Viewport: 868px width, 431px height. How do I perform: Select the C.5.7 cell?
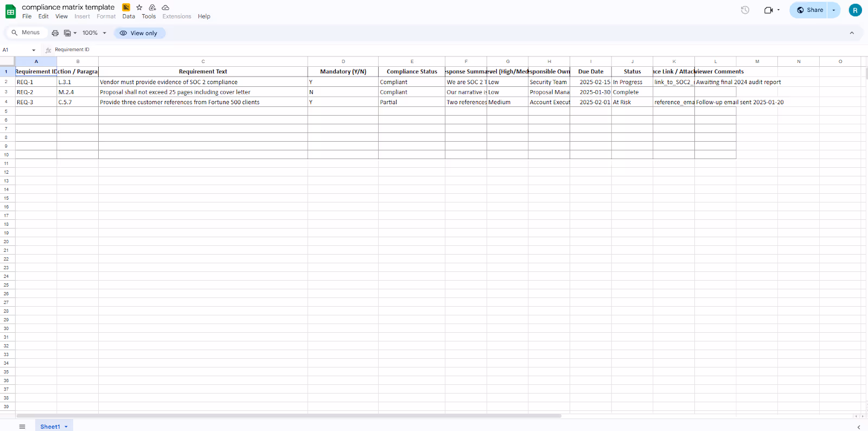pyautogui.click(x=78, y=102)
